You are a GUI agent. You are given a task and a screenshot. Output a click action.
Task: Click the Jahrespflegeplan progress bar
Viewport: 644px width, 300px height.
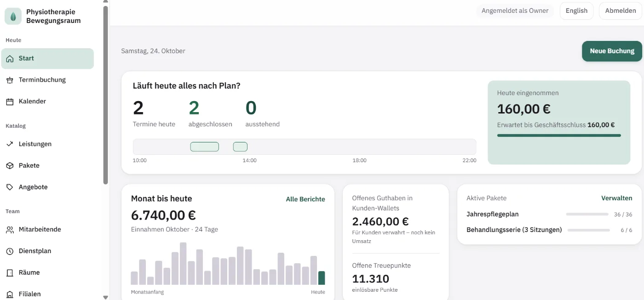[x=587, y=214]
